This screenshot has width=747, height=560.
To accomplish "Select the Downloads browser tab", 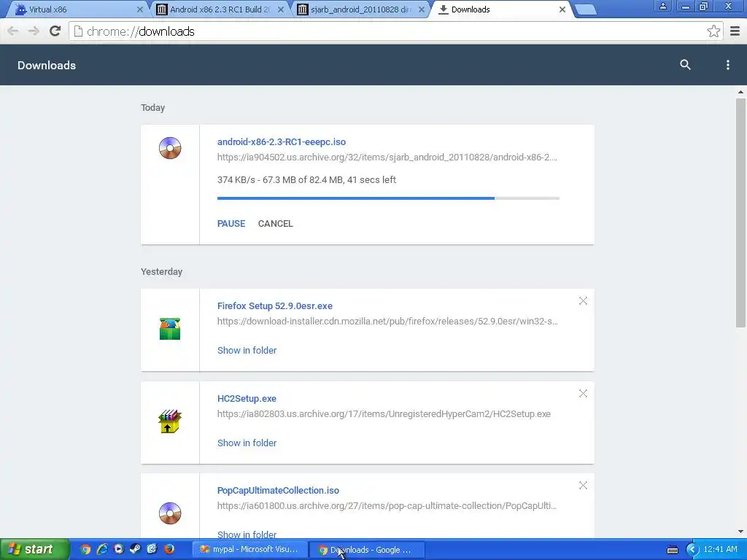I will tap(501, 9).
